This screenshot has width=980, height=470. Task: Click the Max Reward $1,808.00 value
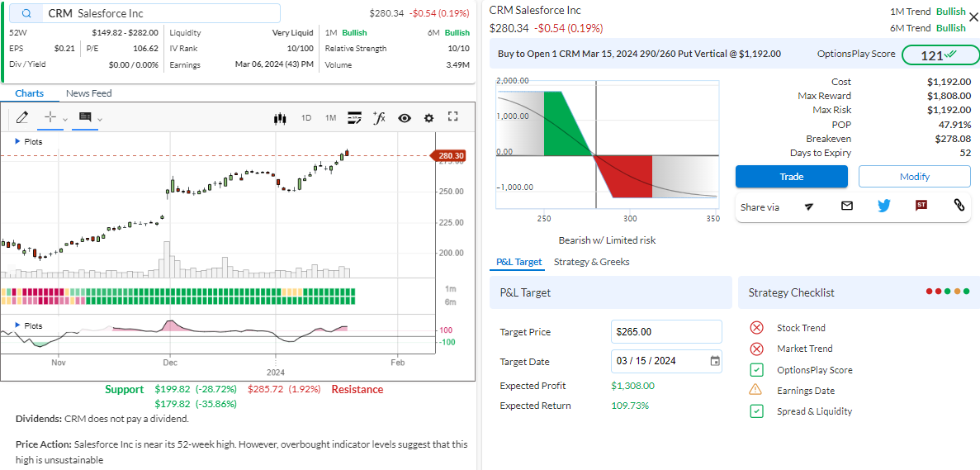pos(949,96)
